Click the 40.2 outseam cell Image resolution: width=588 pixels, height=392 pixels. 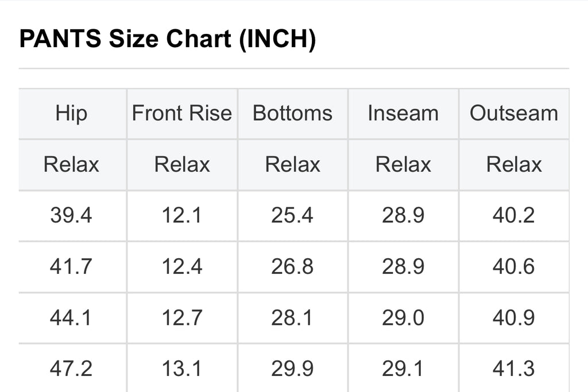point(514,216)
